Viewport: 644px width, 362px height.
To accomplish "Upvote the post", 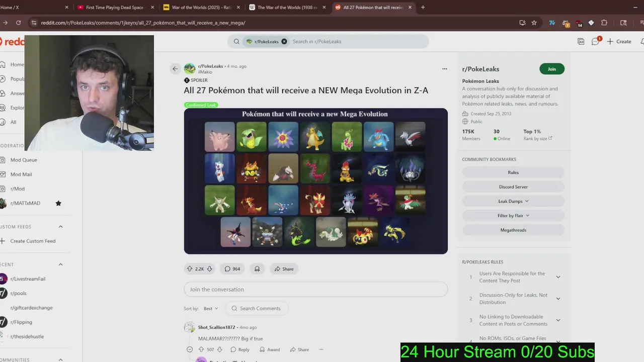I will 190,269.
